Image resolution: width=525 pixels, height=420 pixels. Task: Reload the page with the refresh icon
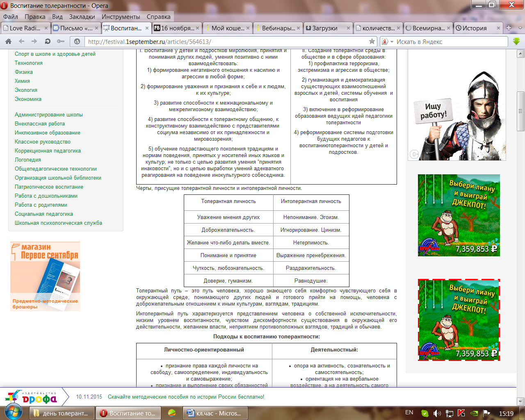(x=48, y=41)
